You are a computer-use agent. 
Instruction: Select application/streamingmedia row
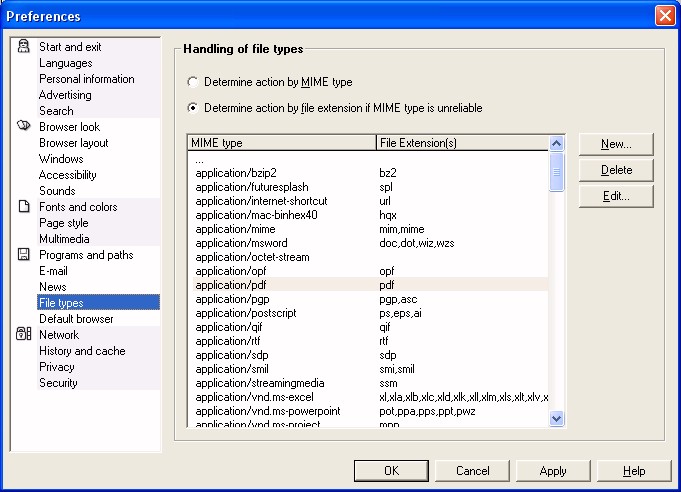370,383
